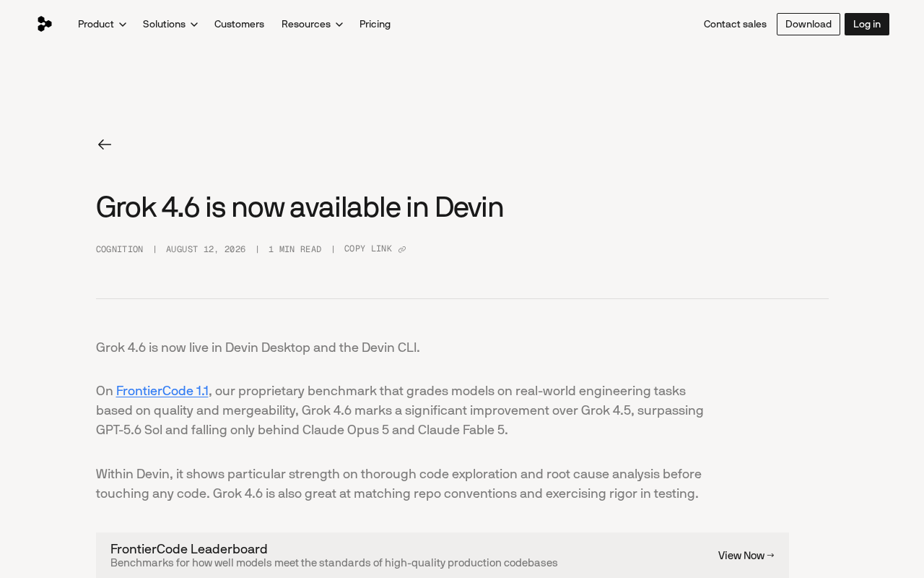Image resolution: width=924 pixels, height=578 pixels.
Task: Click the 1 MIN READ label
Action: click(x=295, y=249)
